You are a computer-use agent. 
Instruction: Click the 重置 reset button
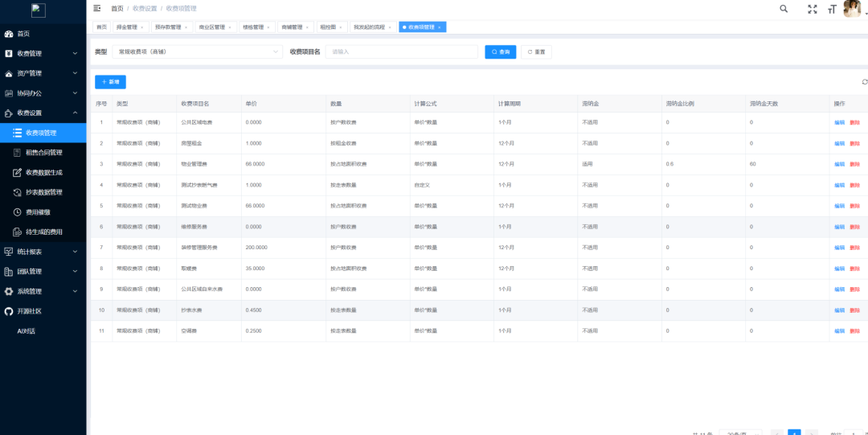coord(536,51)
